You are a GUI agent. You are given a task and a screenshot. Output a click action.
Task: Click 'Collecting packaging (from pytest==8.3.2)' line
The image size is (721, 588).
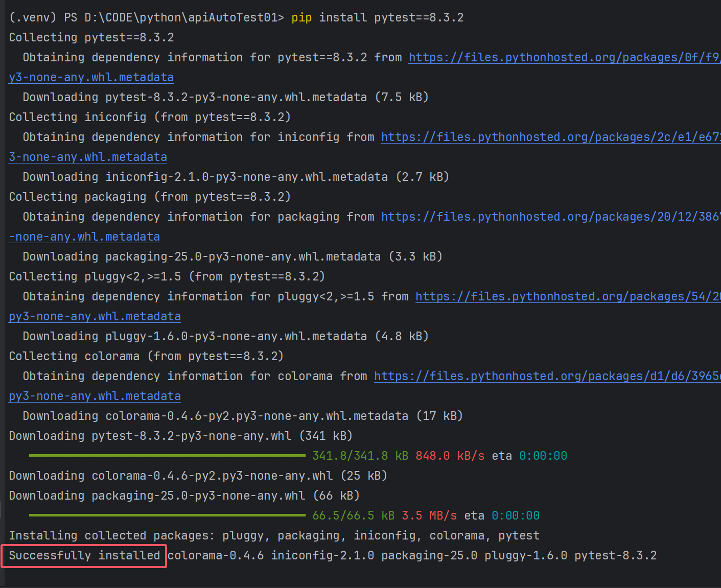click(150, 197)
